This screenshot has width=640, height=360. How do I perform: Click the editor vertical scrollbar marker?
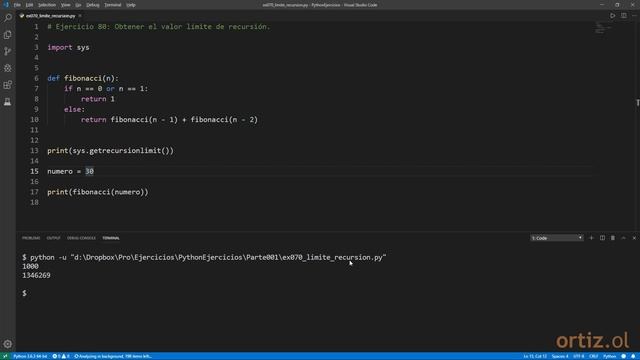(638, 103)
